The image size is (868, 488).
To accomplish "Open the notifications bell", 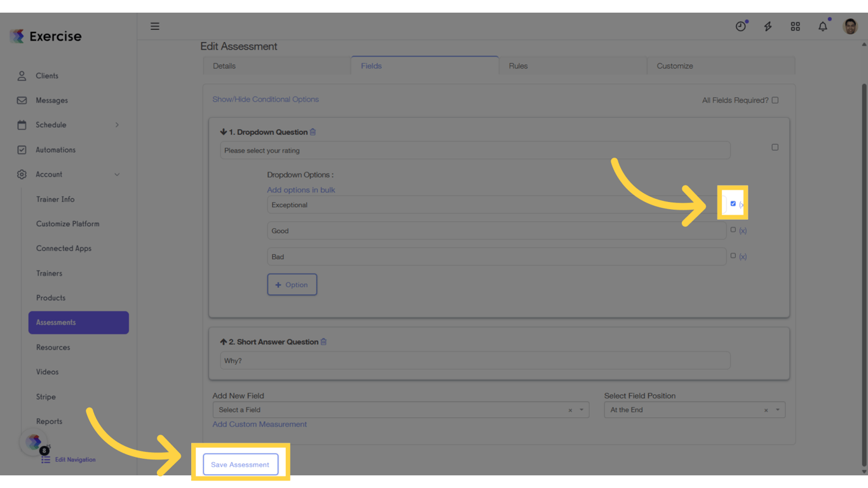I will pyautogui.click(x=822, y=26).
